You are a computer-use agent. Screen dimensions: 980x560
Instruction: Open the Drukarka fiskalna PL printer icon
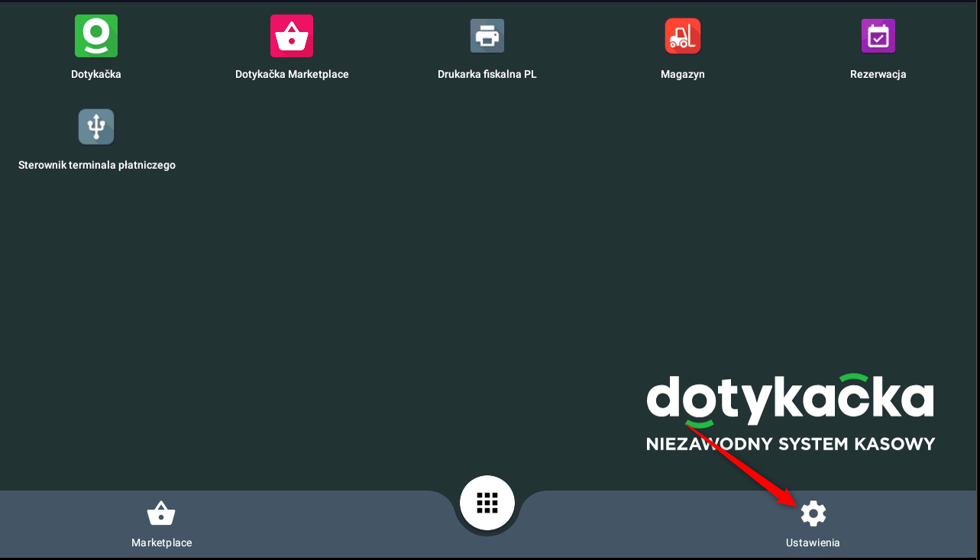[487, 36]
